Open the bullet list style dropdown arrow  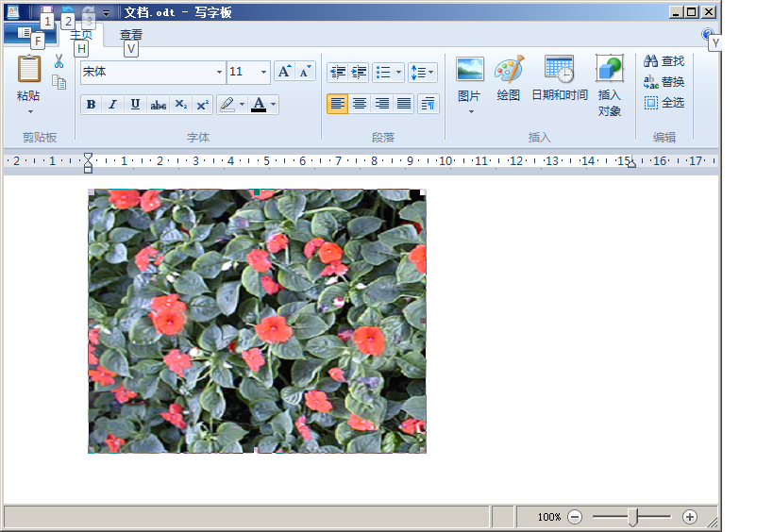(x=399, y=73)
